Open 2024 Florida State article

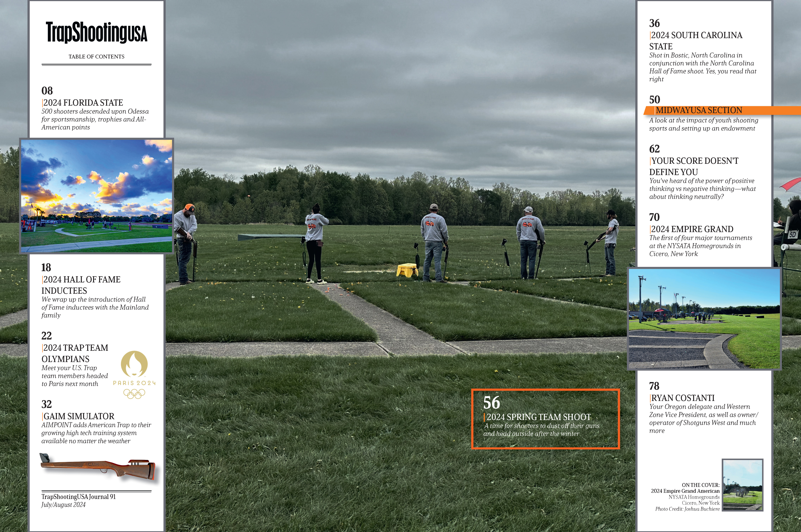(x=83, y=102)
